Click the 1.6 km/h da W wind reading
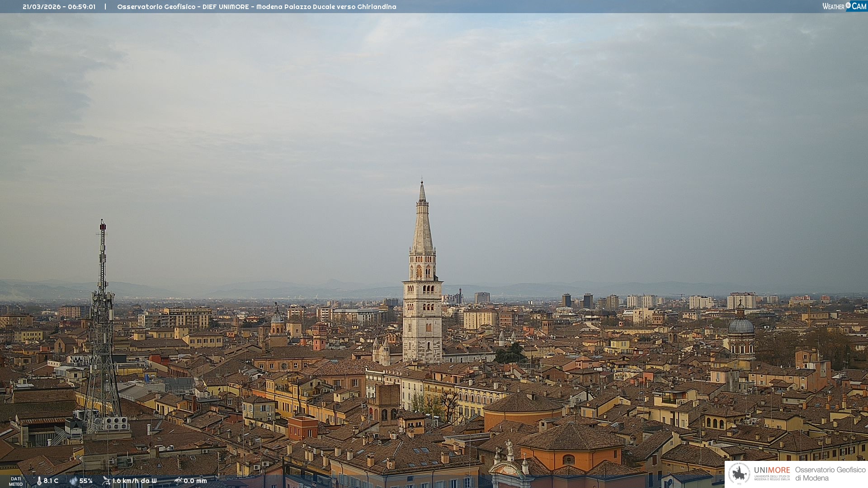 coord(134,481)
